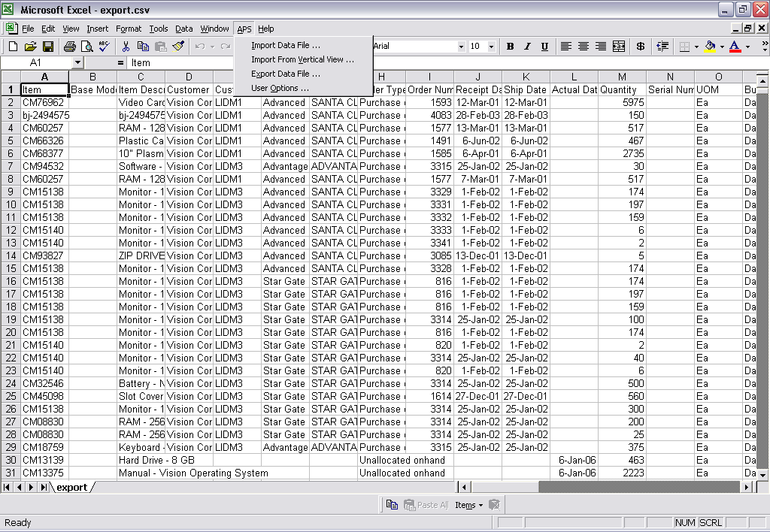This screenshot has height=532, width=770.
Task: Expand Undo history dropdown arrow
Action: pyautogui.click(x=212, y=47)
